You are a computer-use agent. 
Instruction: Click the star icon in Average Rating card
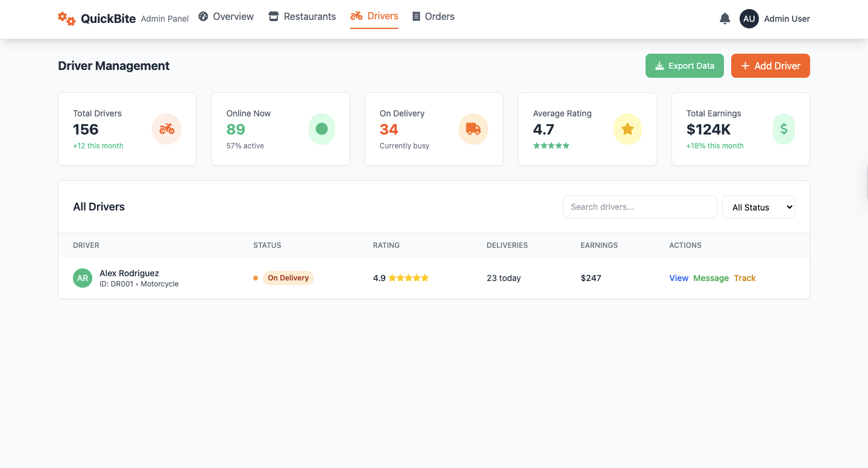pos(627,129)
